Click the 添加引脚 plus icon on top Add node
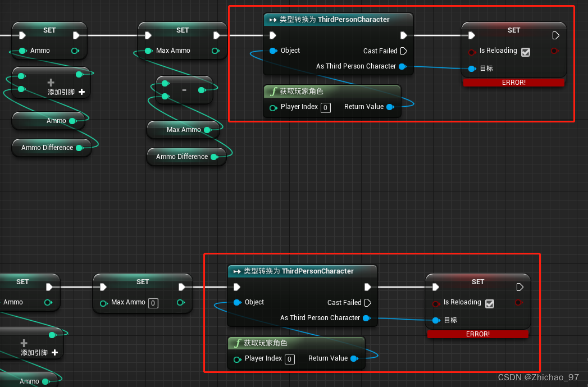This screenshot has height=387, width=588. [82, 92]
